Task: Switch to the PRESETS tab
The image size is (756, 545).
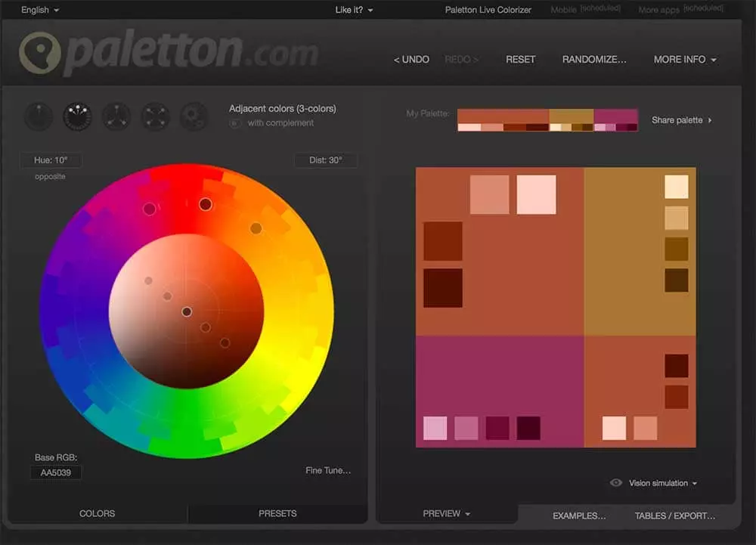Action: pyautogui.click(x=277, y=514)
